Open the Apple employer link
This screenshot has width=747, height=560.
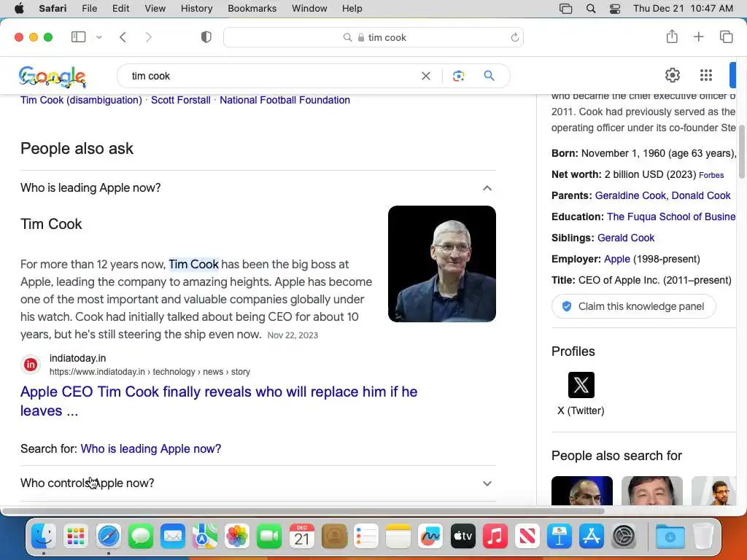617,259
